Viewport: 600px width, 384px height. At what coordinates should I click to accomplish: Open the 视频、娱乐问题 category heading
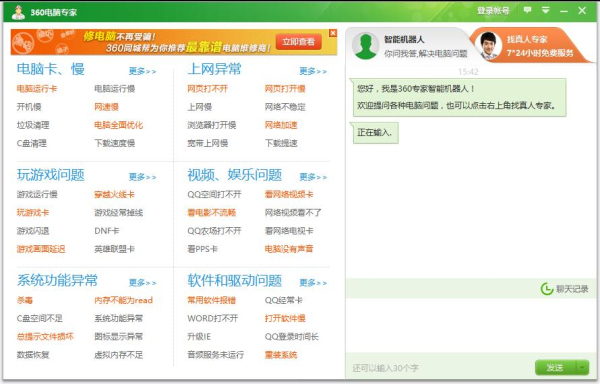click(x=235, y=175)
